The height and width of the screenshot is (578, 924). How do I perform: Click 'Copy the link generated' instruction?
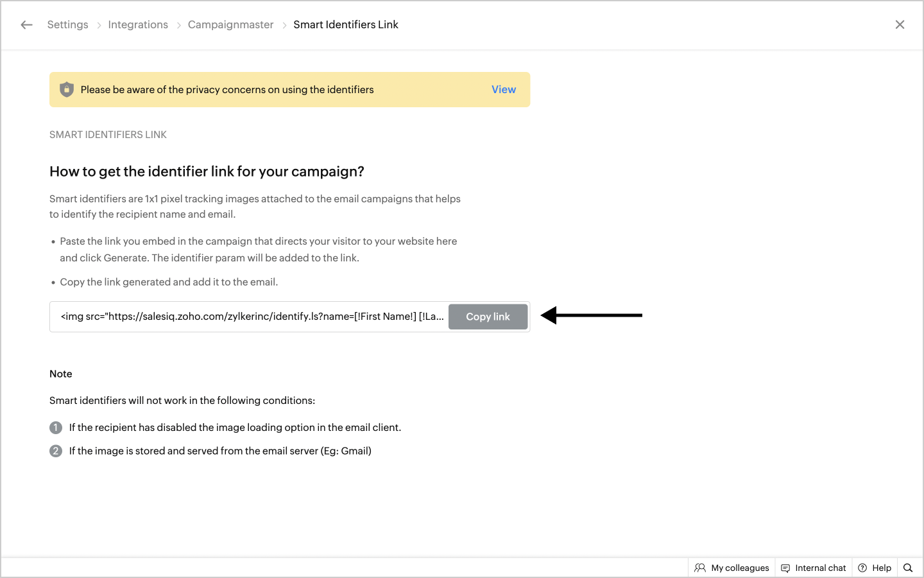[x=169, y=282]
